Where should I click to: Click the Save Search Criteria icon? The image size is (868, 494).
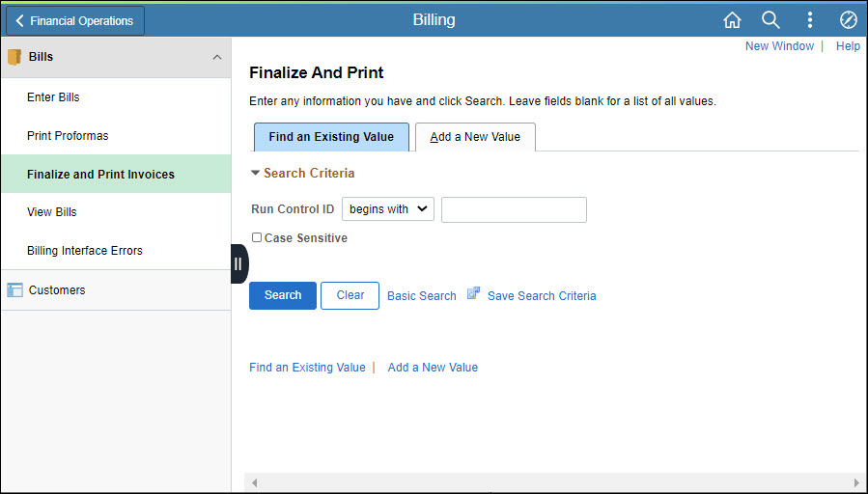474,294
